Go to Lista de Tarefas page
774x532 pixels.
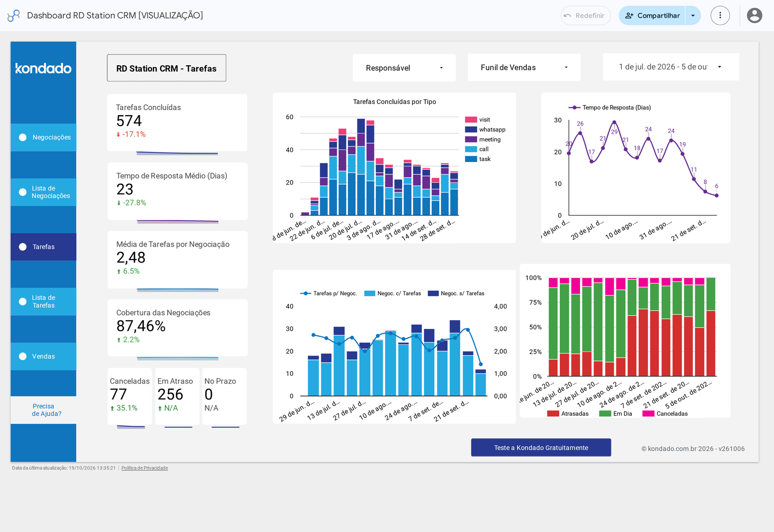[44, 301]
